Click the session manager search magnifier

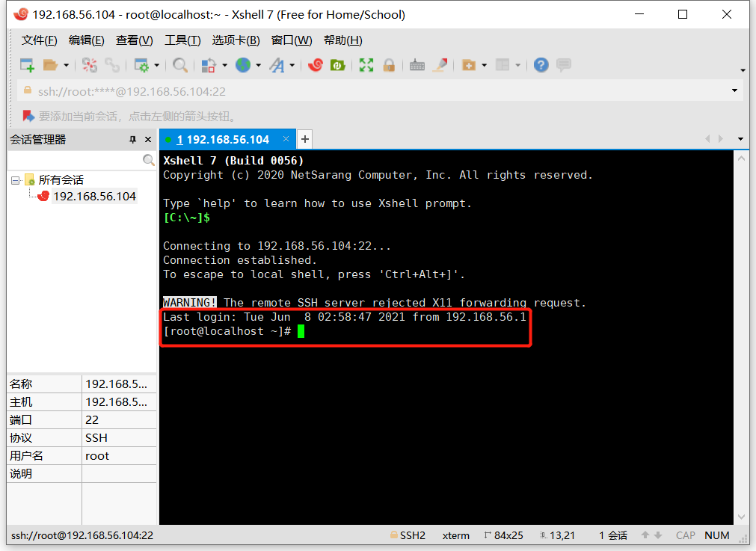[149, 160]
